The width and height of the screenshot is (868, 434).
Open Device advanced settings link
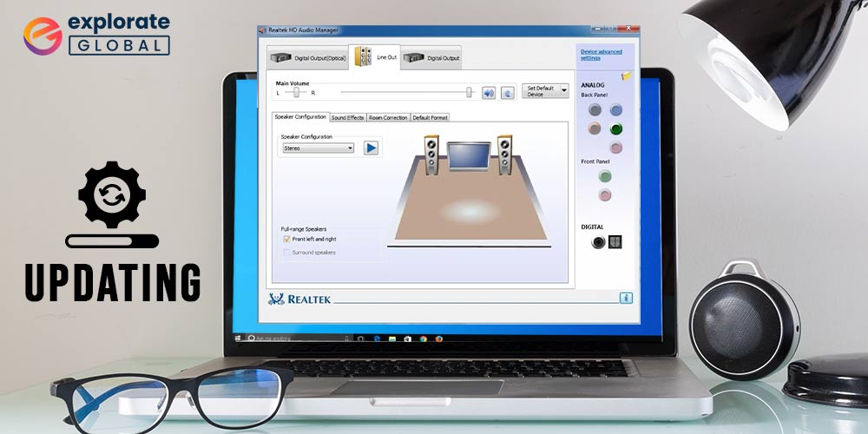(602, 54)
